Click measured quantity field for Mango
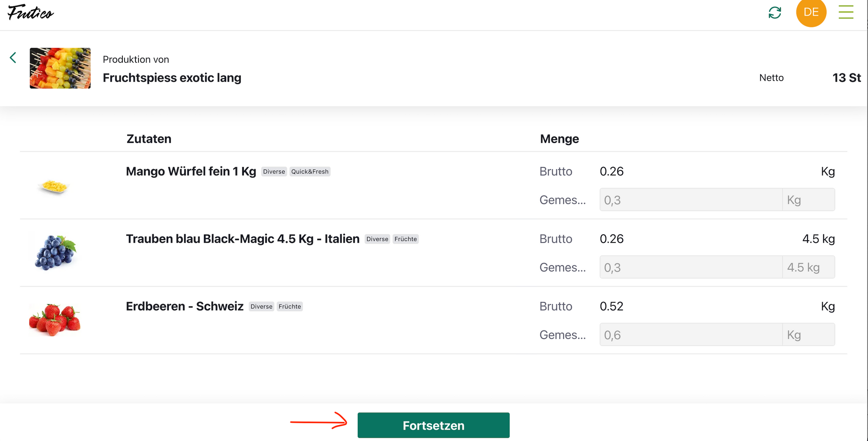This screenshot has height=441, width=868. tap(690, 200)
